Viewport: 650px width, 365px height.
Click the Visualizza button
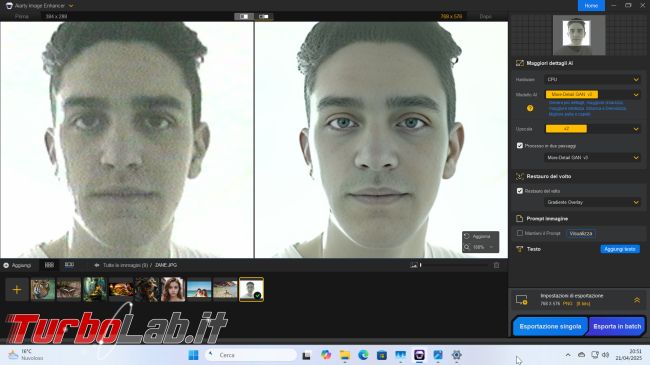click(581, 234)
